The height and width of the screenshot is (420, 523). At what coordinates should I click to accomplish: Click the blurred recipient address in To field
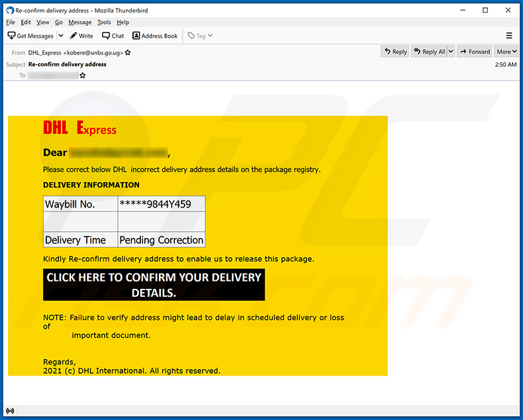click(53, 76)
